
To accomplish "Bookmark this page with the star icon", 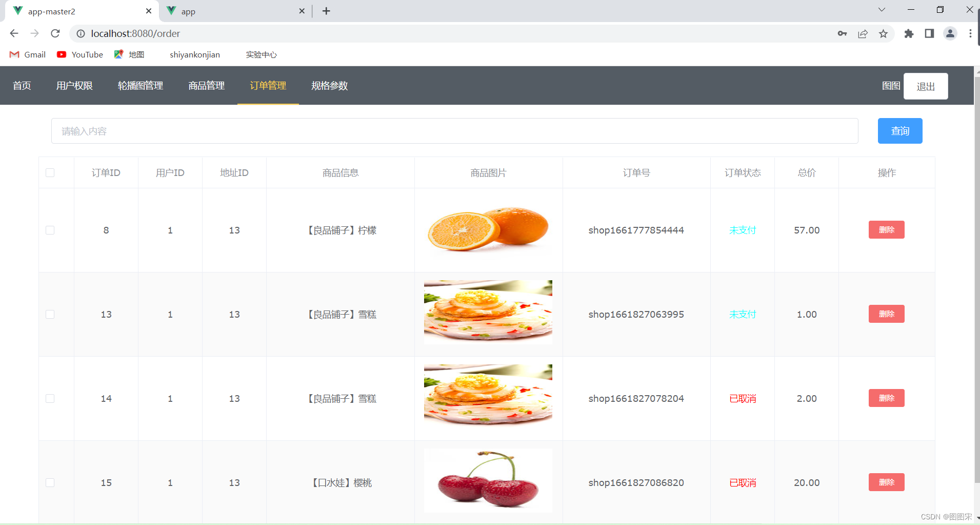I will (x=884, y=33).
